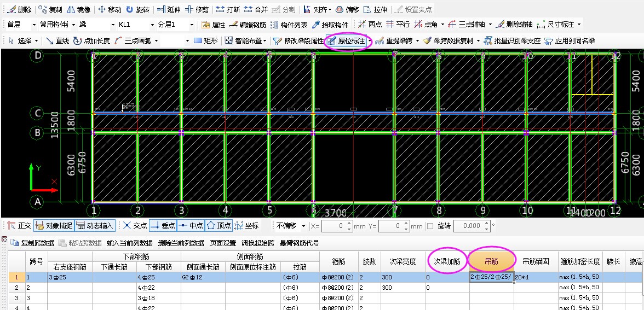Click the 吊筋 cell 2Φ25/2Φ25/
644x310 pixels.
(492, 277)
